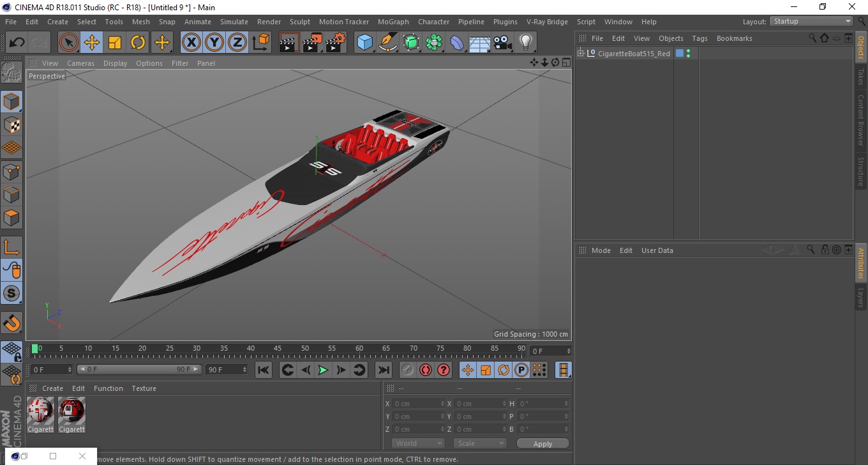Play the animation forward

pyautogui.click(x=323, y=370)
